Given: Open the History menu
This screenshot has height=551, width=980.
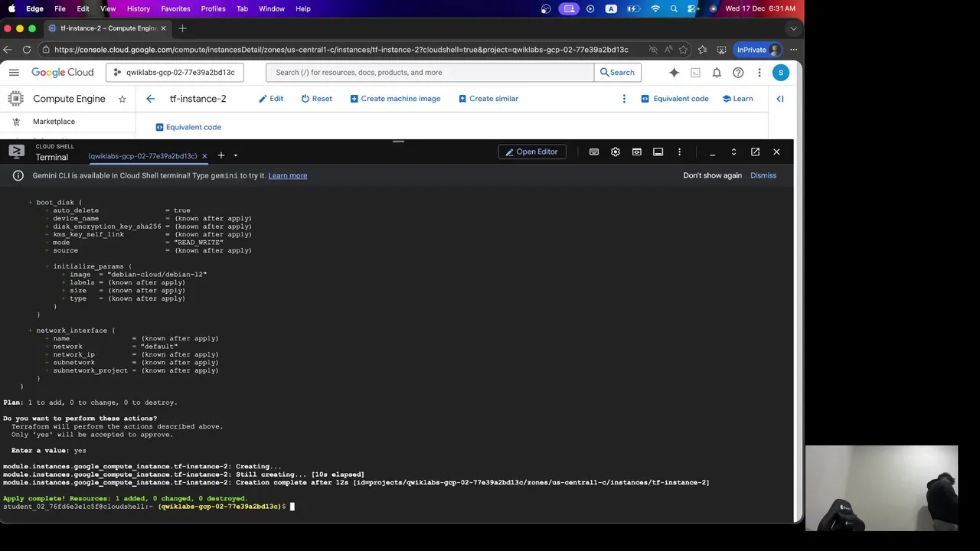Looking at the screenshot, I should click(139, 8).
